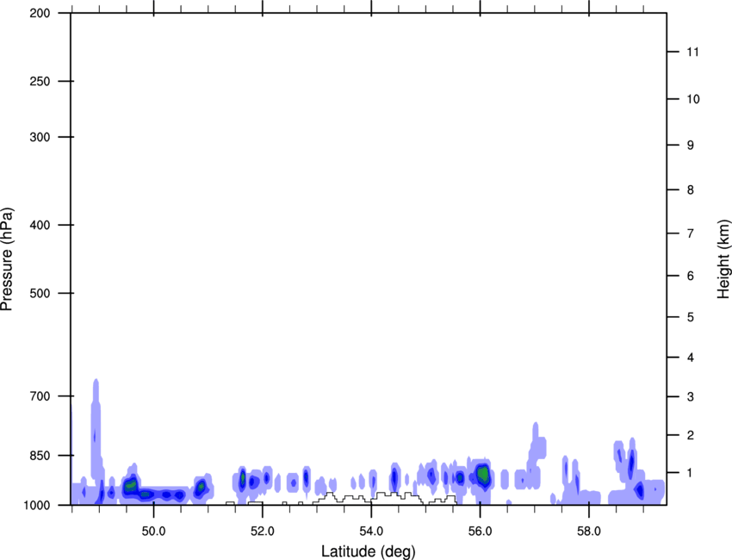Click the 8 km height label
This screenshot has height=560, width=732.
click(x=691, y=190)
